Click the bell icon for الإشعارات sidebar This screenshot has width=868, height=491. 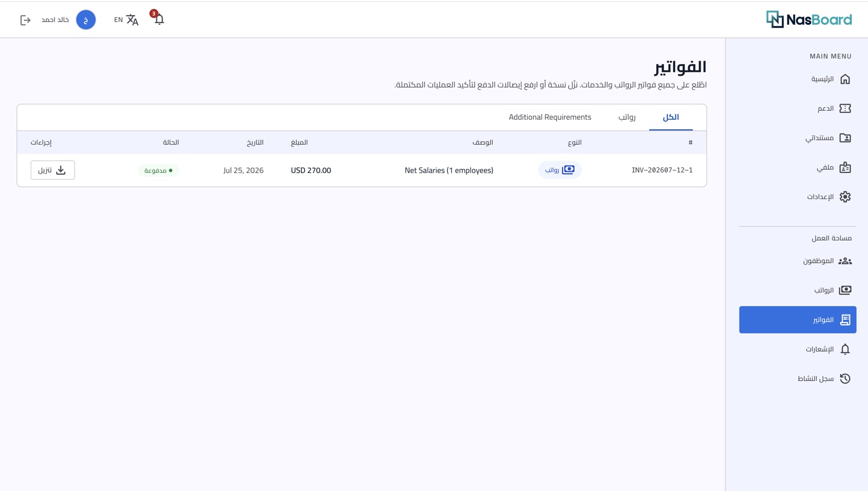coord(845,349)
